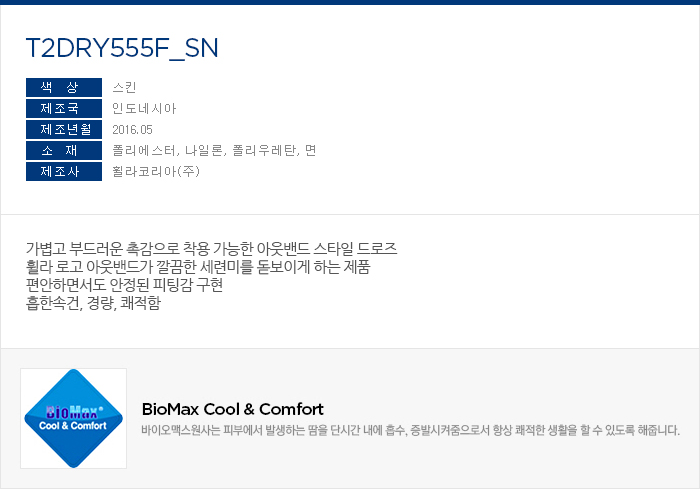Select the 제조년월 label badge
This screenshot has width=700, height=489.
[x=64, y=130]
